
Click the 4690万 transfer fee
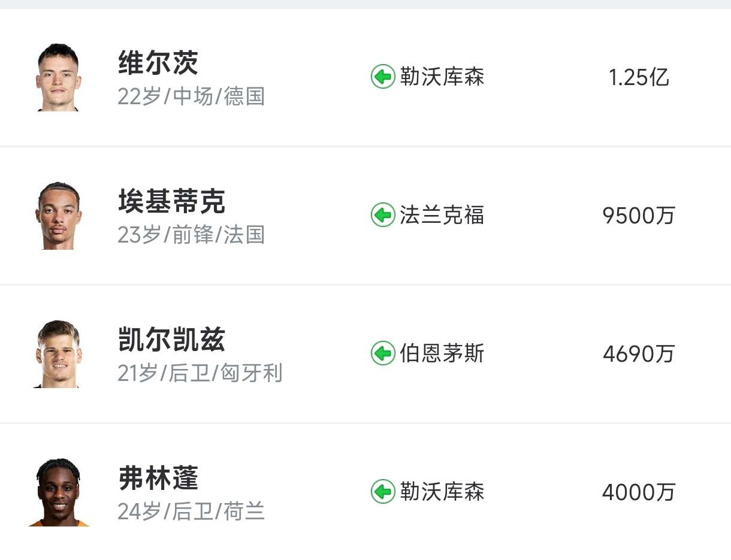639,354
